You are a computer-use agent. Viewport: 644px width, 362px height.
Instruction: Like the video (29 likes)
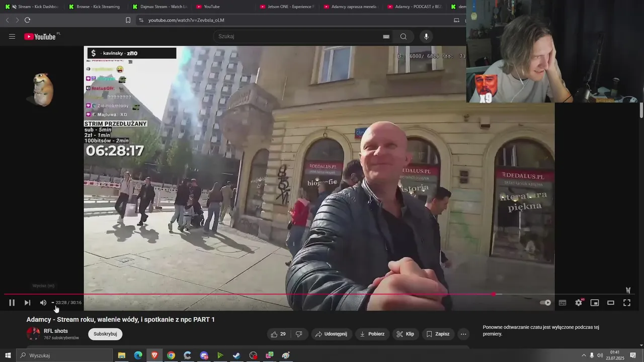click(278, 334)
